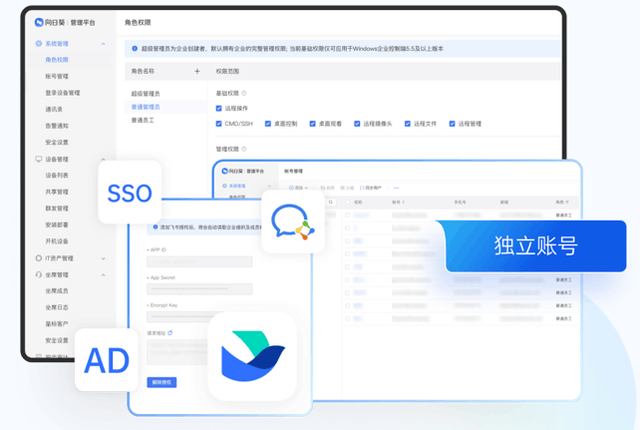
Task: Open 角色权限 in the sidebar
Action: (x=57, y=60)
